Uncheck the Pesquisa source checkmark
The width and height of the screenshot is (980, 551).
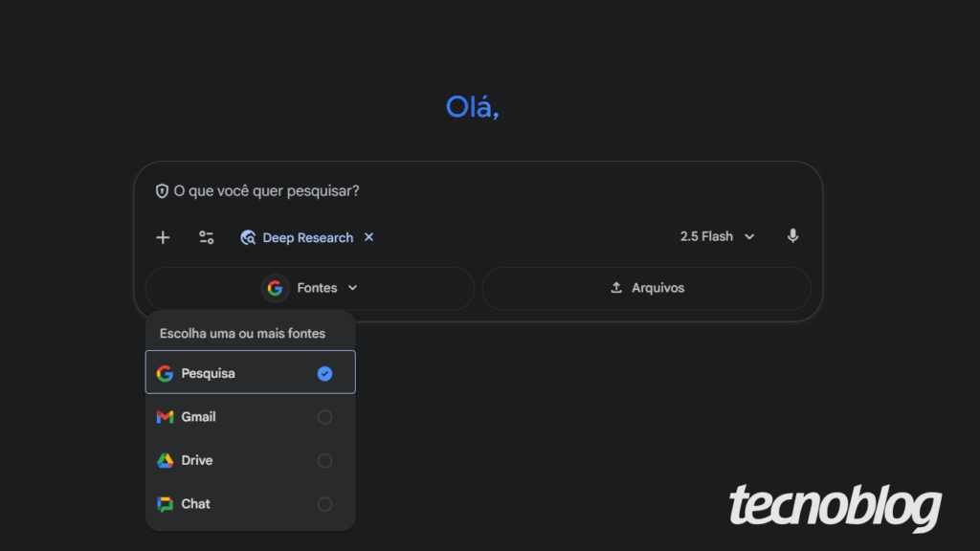(x=324, y=374)
